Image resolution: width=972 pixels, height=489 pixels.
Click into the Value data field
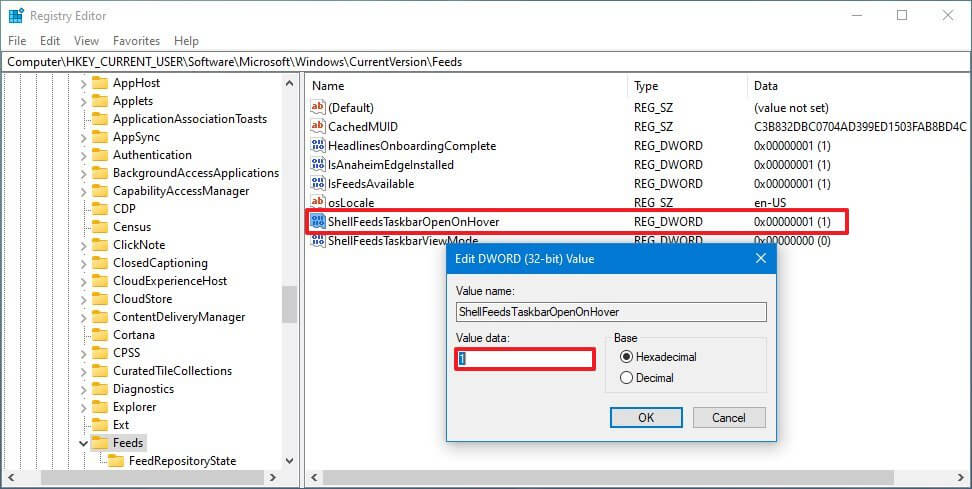click(x=525, y=359)
